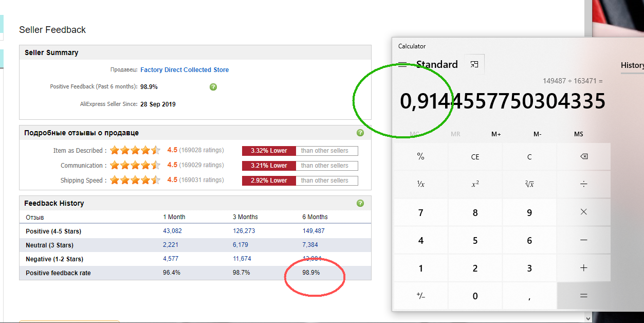The height and width of the screenshot is (323, 644).
Task: Click the number 5 key
Action: (x=475, y=240)
